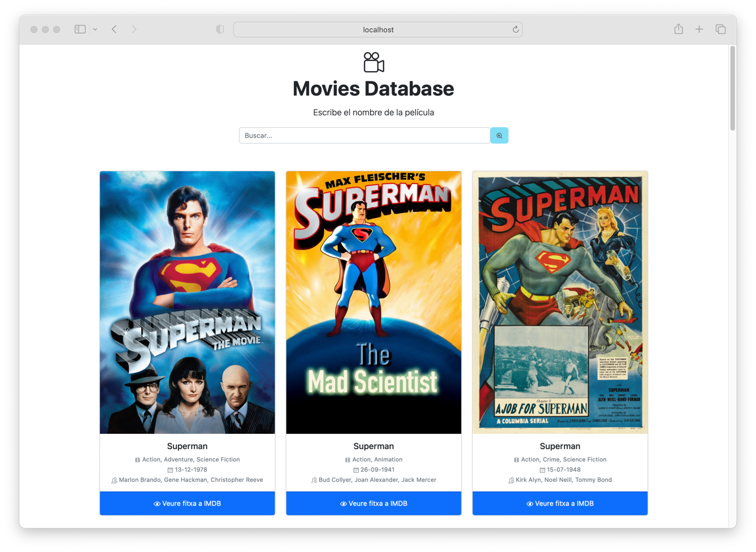Image resolution: width=756 pixels, height=552 pixels.
Task: Click film icon beside 'Action, Animation'
Action: click(347, 460)
